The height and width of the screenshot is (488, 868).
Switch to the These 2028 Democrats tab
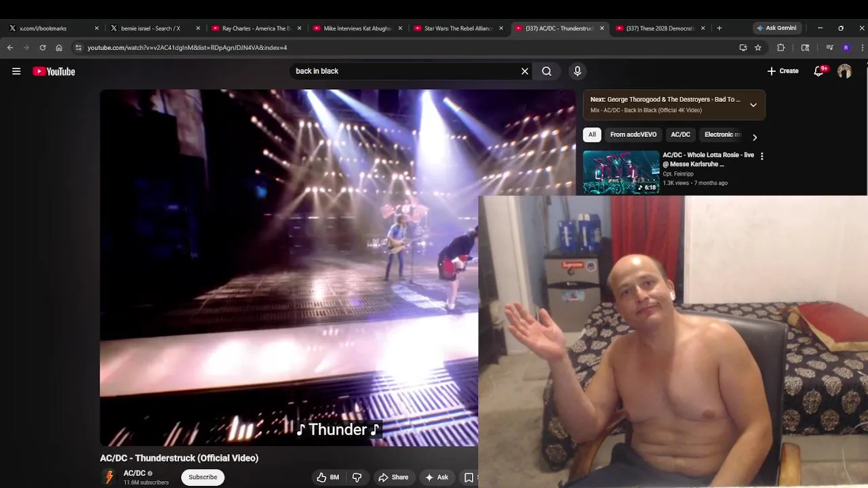[660, 28]
